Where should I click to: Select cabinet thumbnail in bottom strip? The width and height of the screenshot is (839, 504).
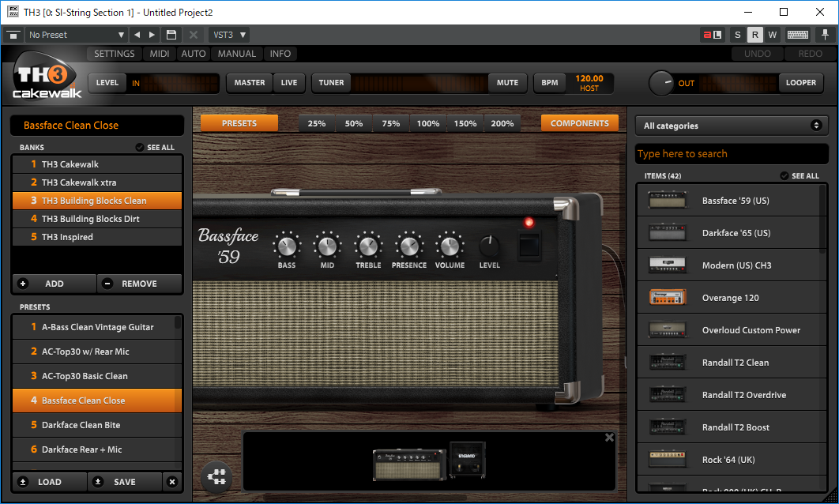pos(468,460)
